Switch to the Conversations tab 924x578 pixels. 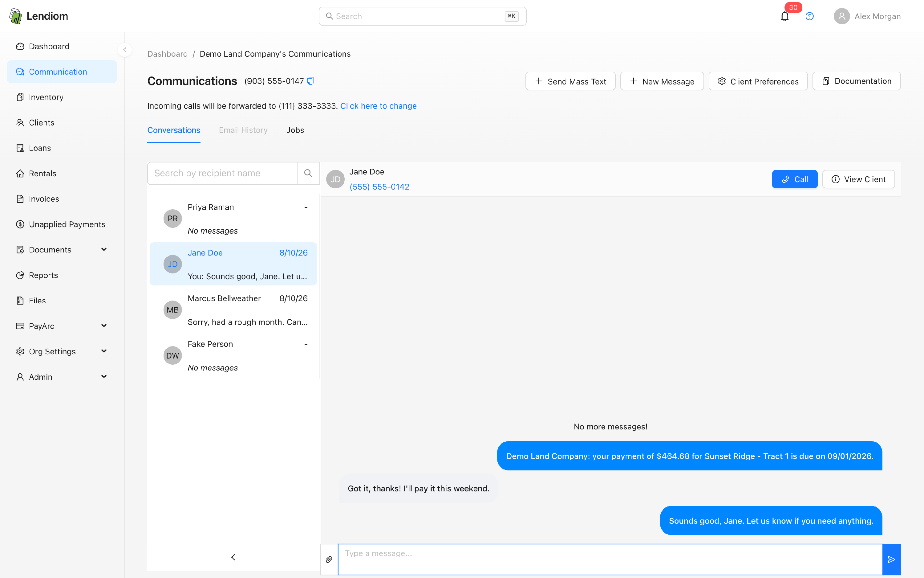click(x=174, y=130)
